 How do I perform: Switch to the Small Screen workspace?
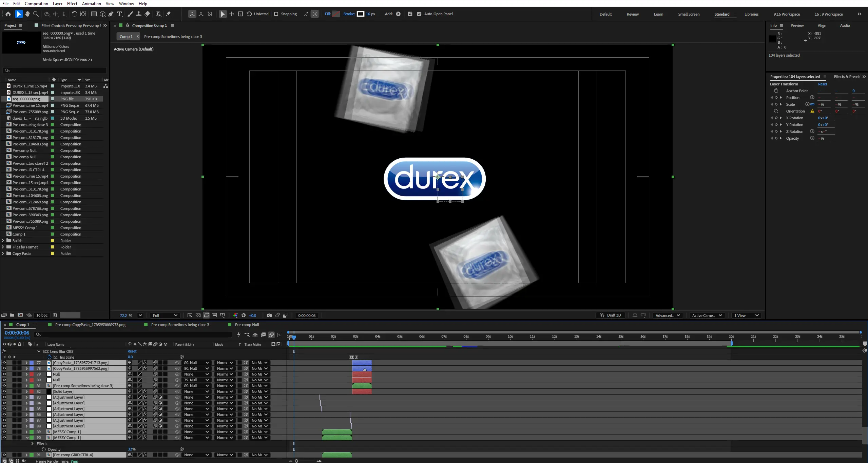[689, 14]
